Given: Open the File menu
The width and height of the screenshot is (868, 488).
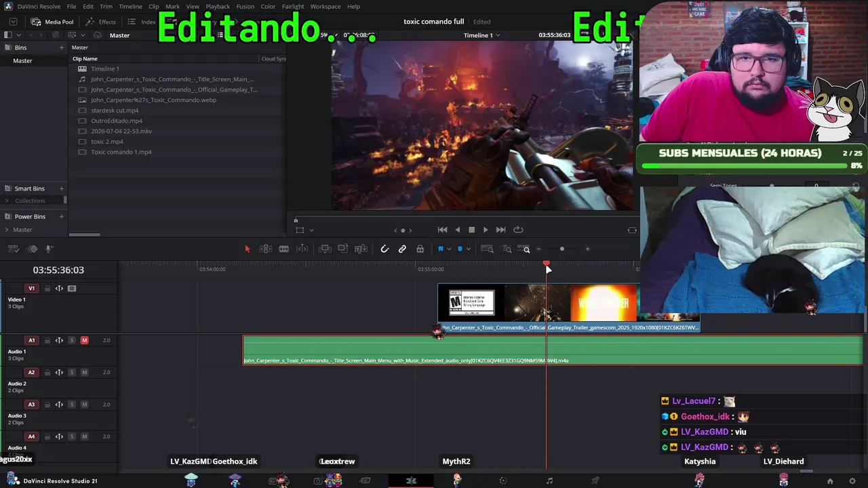Looking at the screenshot, I should click(x=71, y=6).
